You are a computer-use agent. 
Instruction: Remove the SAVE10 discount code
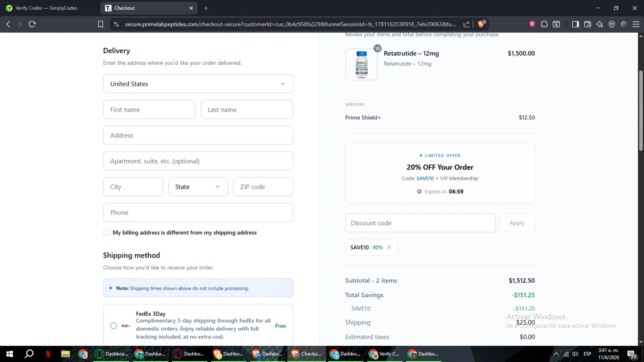[389, 247]
